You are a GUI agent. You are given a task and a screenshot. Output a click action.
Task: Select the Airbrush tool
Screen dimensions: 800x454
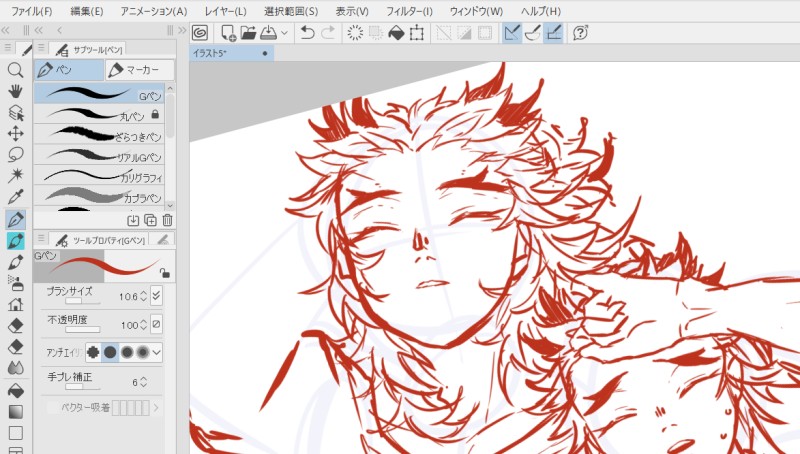(x=15, y=283)
